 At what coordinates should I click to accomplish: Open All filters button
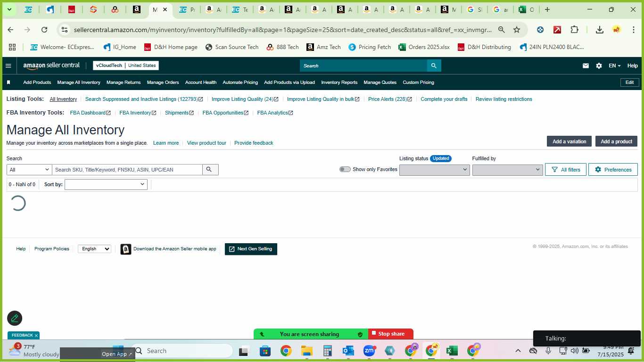[566, 170]
